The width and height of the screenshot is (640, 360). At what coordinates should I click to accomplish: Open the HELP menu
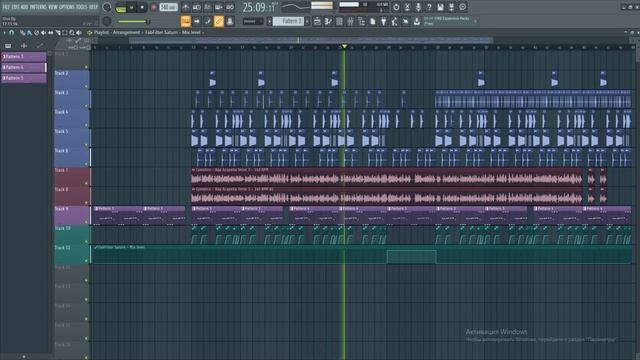[93, 7]
